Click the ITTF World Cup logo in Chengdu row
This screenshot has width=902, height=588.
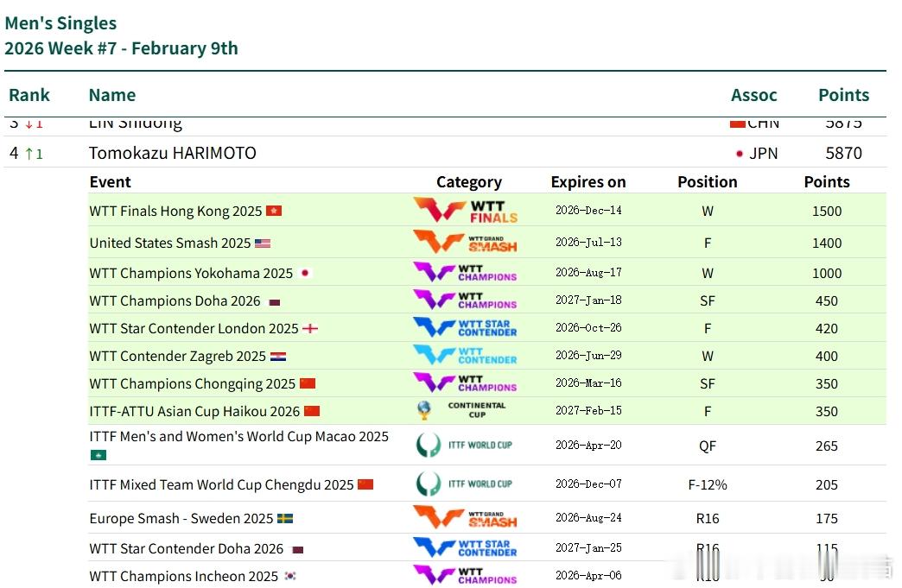click(464, 484)
